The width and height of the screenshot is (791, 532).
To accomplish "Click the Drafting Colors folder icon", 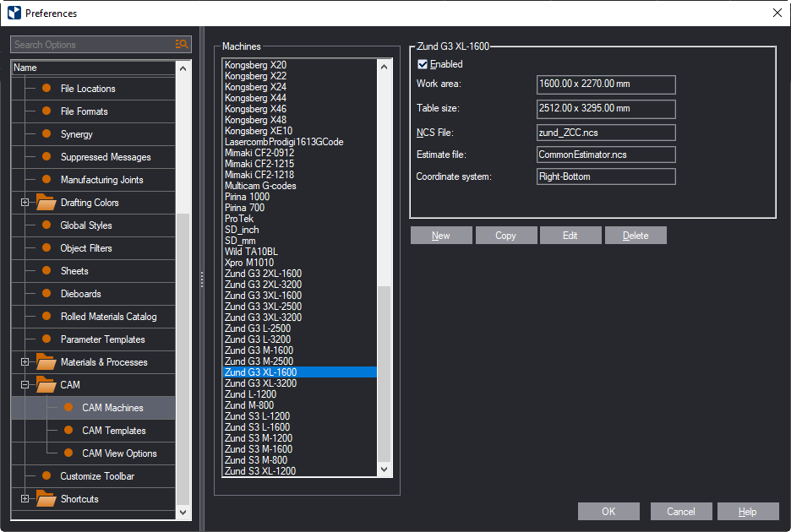I will pyautogui.click(x=46, y=202).
